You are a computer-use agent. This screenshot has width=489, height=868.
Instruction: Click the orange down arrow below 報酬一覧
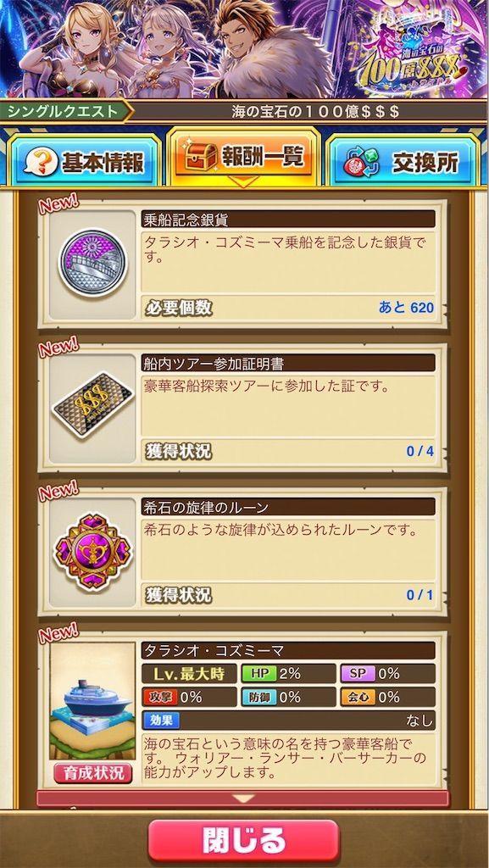(x=243, y=181)
